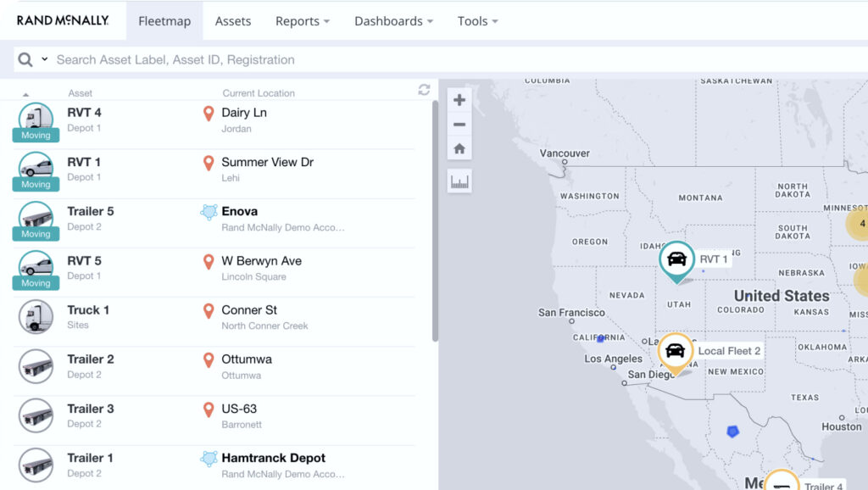Reset map to home view
The width and height of the screenshot is (868, 490).
coord(459,149)
